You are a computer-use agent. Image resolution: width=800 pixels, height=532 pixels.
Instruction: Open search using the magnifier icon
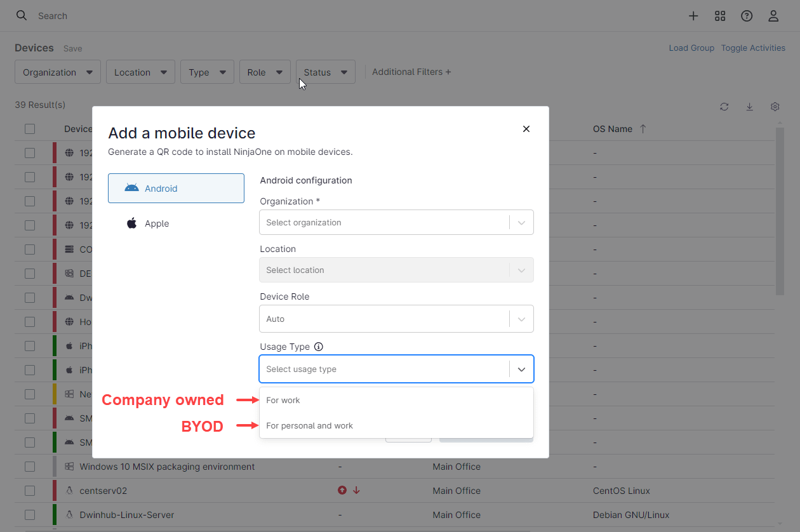coord(21,15)
